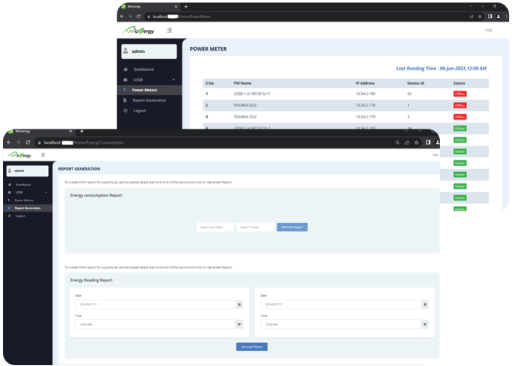
Task: Click Status column header
Action: [459, 83]
